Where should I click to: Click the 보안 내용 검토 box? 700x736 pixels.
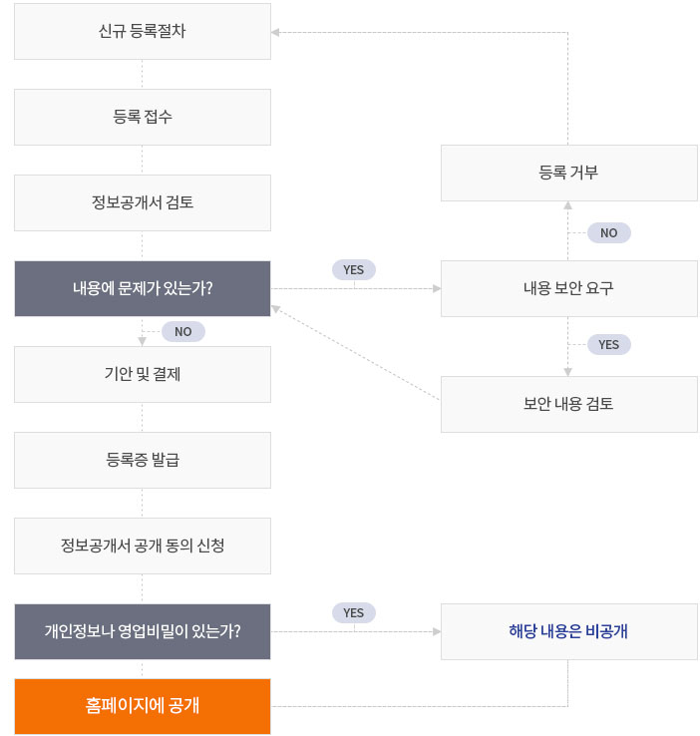click(568, 404)
